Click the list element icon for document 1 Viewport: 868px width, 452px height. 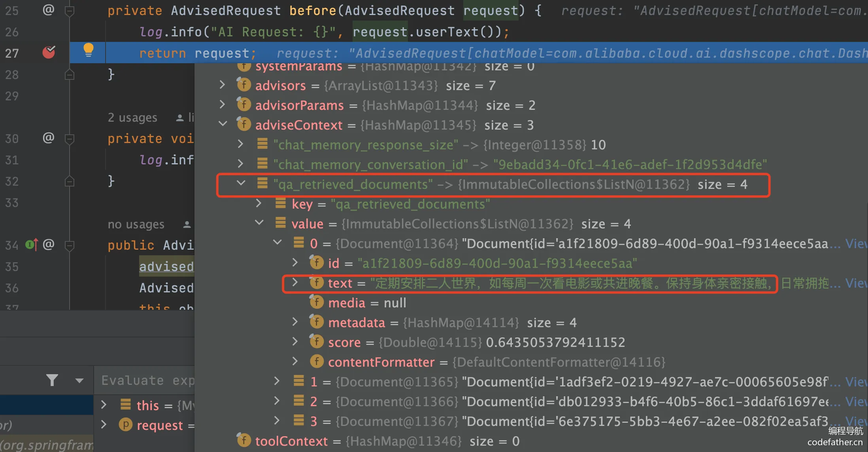299,380
